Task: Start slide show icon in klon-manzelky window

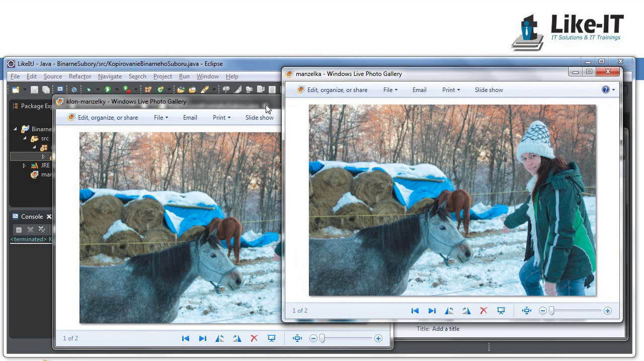Action: coord(272,338)
